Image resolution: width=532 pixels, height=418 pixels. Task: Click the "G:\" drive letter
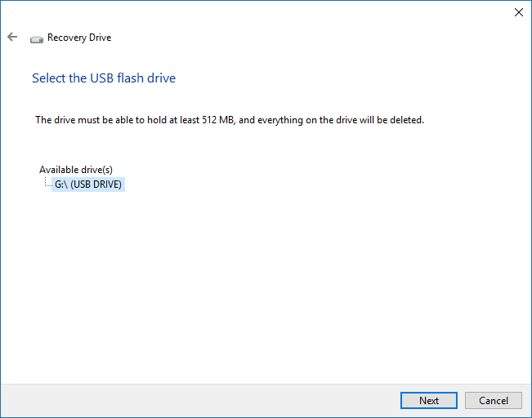coord(60,185)
